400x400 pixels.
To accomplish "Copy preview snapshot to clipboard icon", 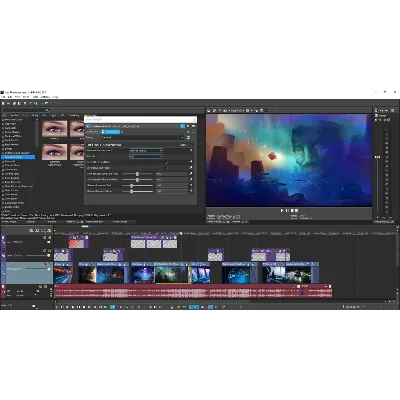I will coord(256,110).
